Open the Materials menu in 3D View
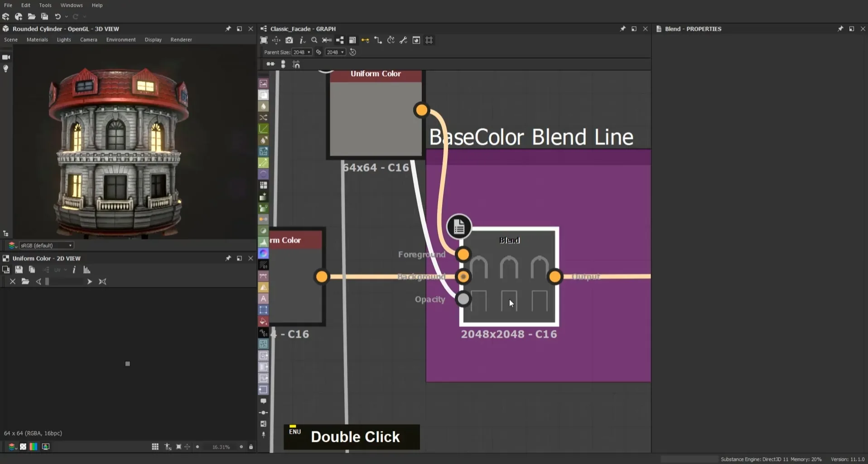This screenshot has width=868, height=464. 37,40
